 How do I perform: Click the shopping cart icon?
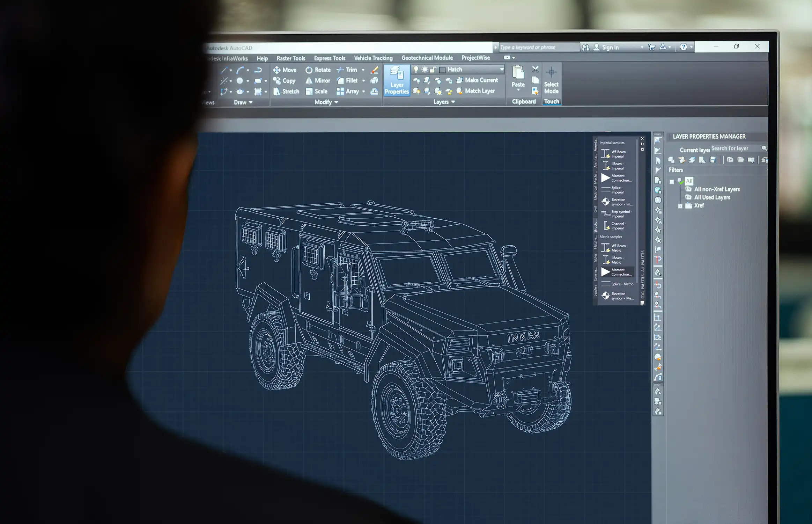pos(651,47)
